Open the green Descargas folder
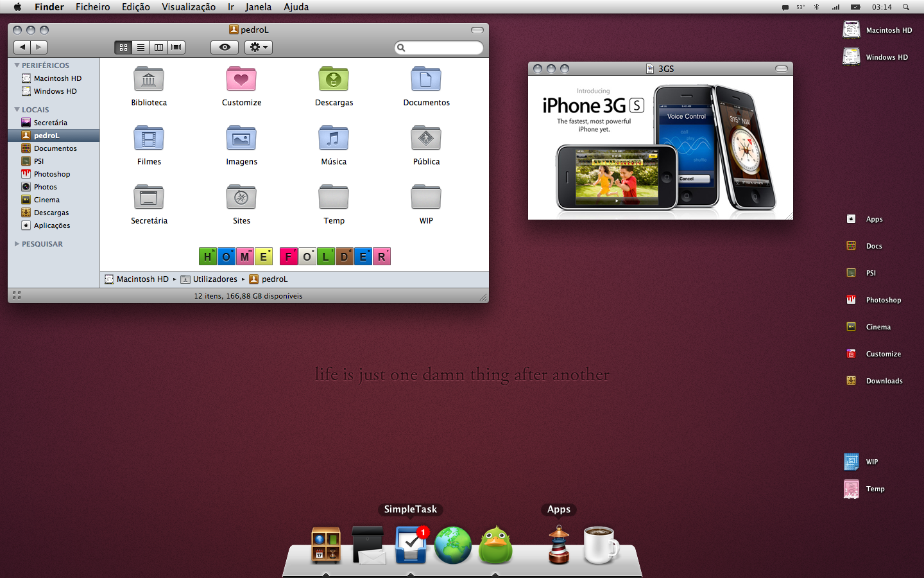 click(x=334, y=80)
